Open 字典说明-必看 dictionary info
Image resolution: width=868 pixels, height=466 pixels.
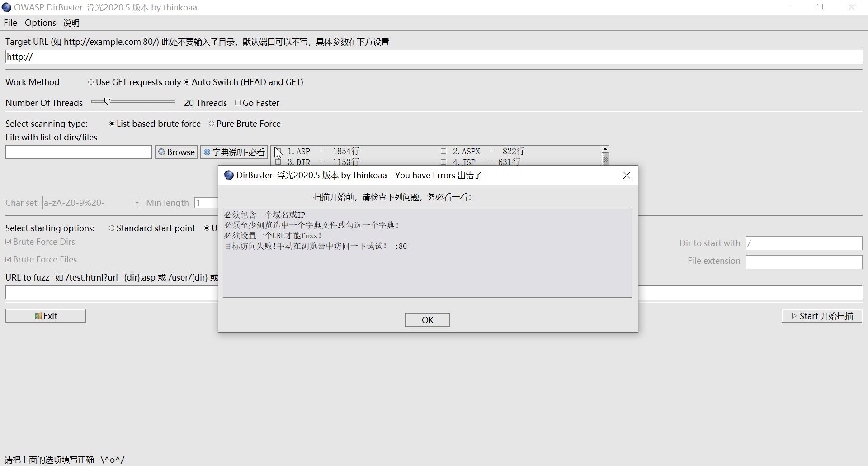(234, 152)
